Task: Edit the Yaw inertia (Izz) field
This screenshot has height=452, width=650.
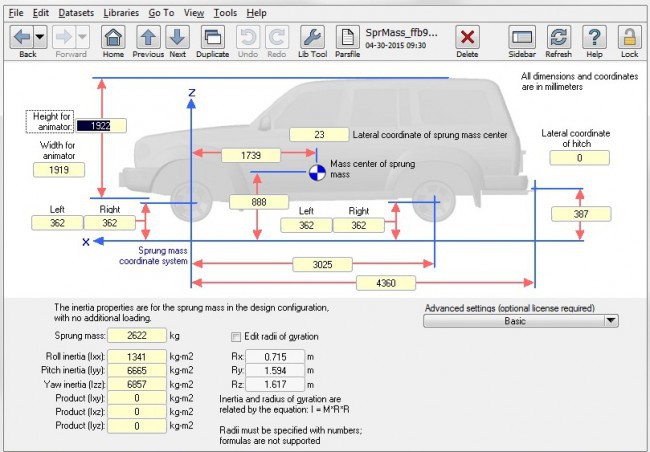Action: click(x=137, y=384)
